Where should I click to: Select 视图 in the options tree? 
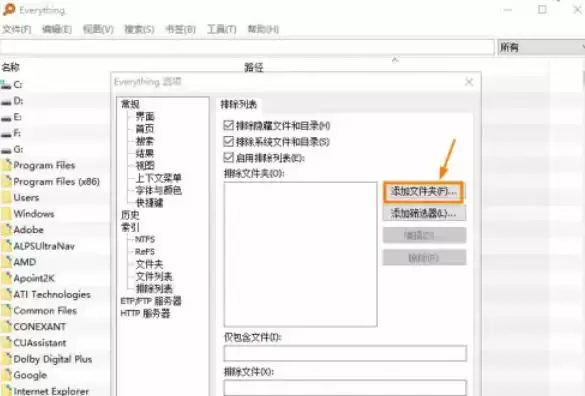click(145, 166)
